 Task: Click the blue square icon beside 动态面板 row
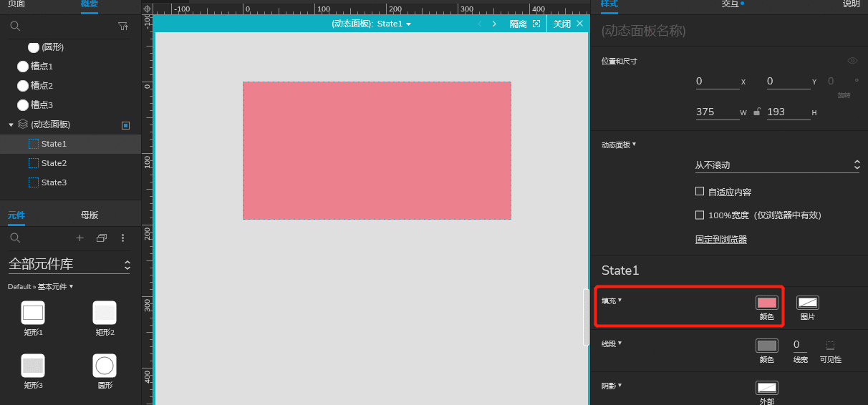click(x=126, y=125)
